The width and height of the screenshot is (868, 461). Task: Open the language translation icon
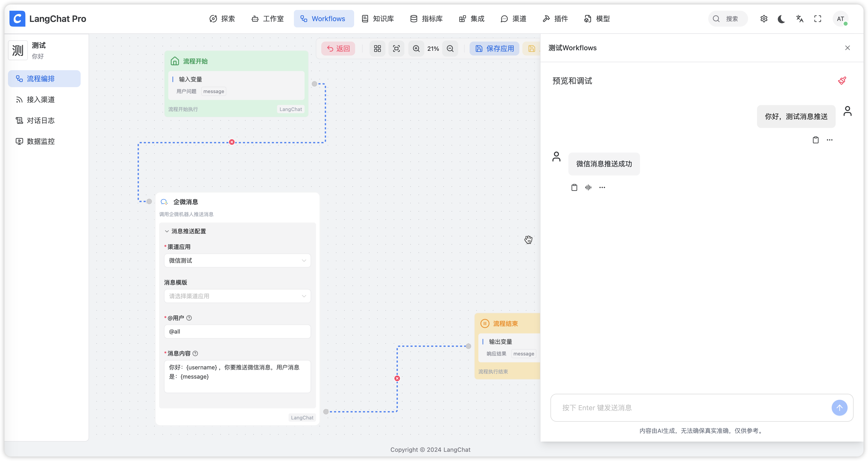[x=800, y=19]
